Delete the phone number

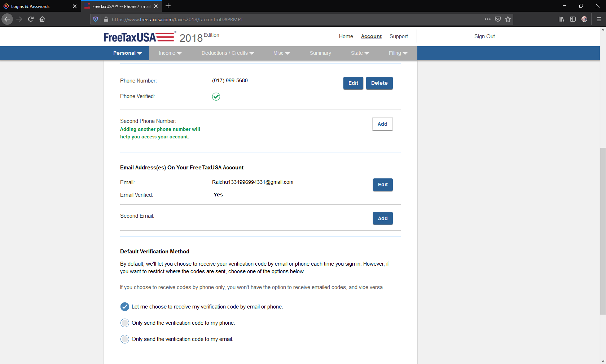tap(379, 83)
